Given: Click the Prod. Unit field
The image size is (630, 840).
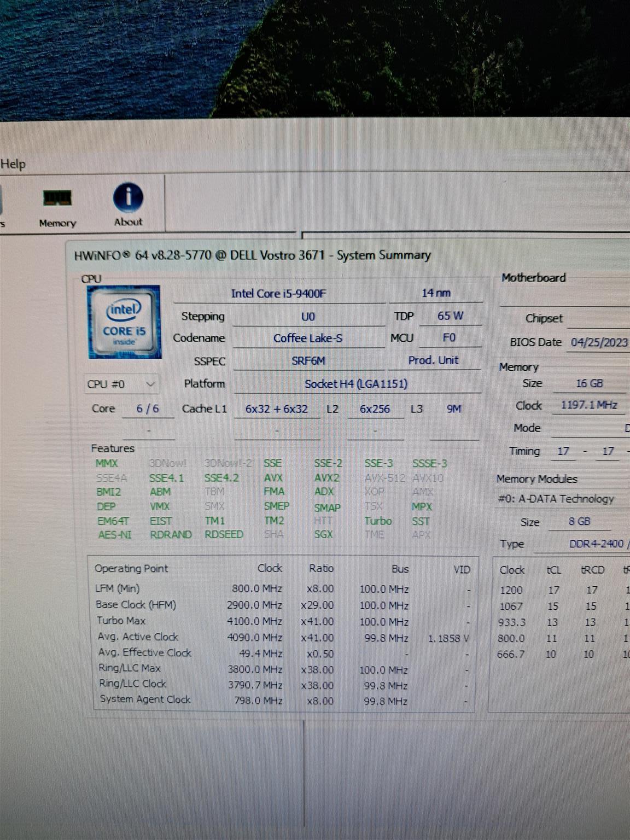Looking at the screenshot, I should point(433,360).
